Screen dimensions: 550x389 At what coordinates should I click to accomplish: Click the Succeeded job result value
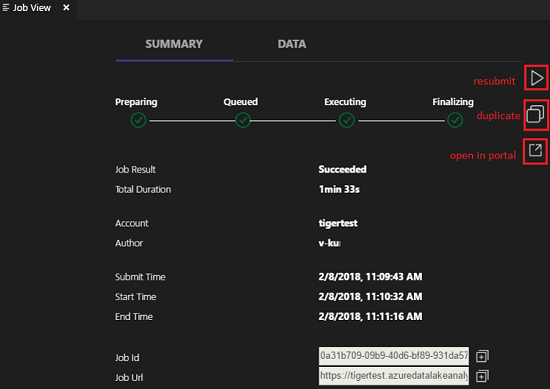click(x=342, y=169)
